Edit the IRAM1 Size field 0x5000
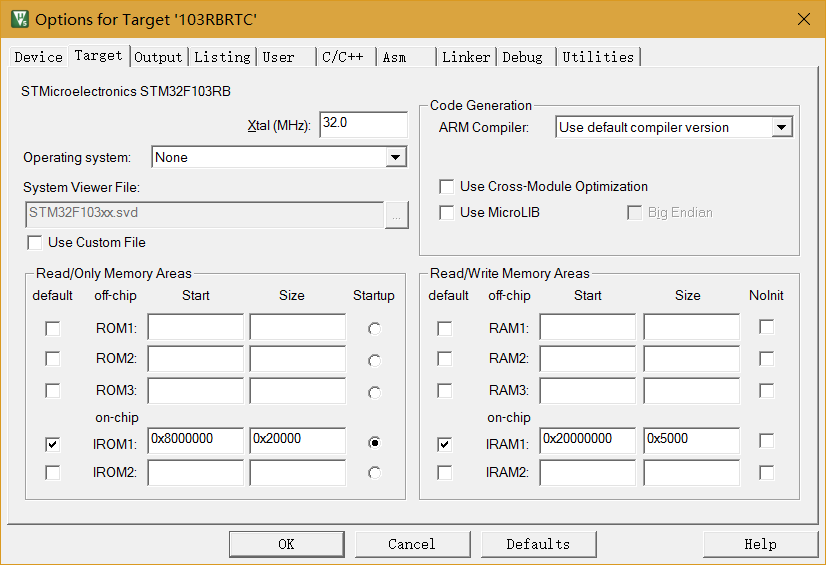826x565 pixels. (x=692, y=440)
